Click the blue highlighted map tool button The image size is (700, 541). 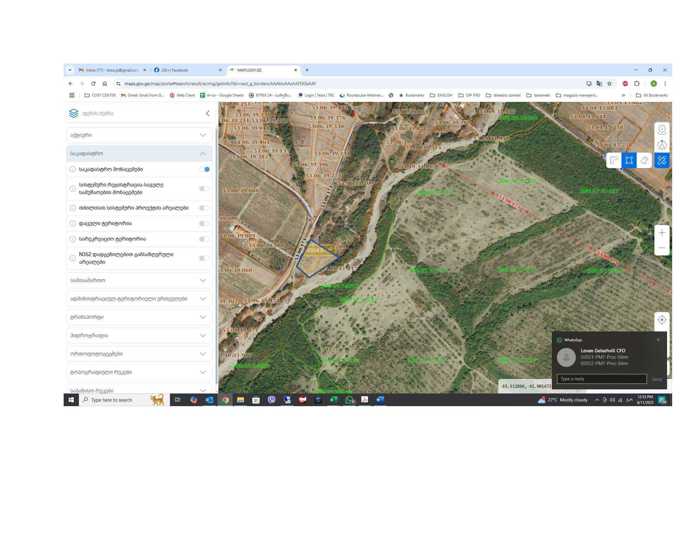(x=661, y=160)
